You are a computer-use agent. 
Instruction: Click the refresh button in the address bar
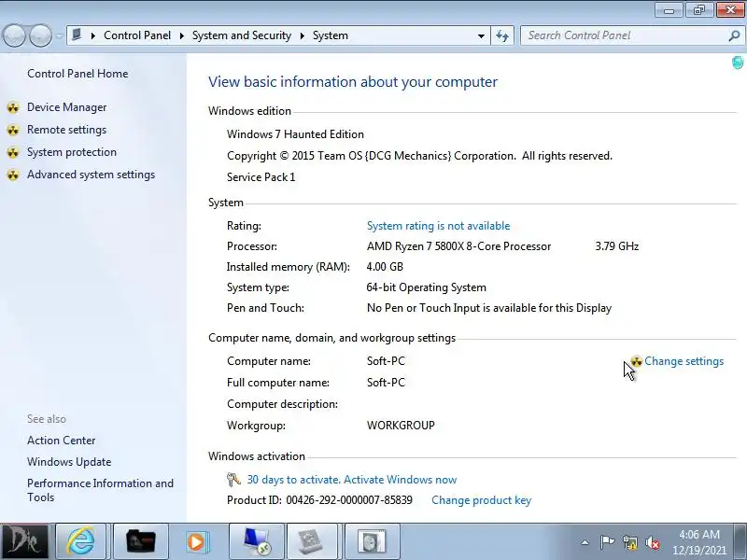click(502, 35)
